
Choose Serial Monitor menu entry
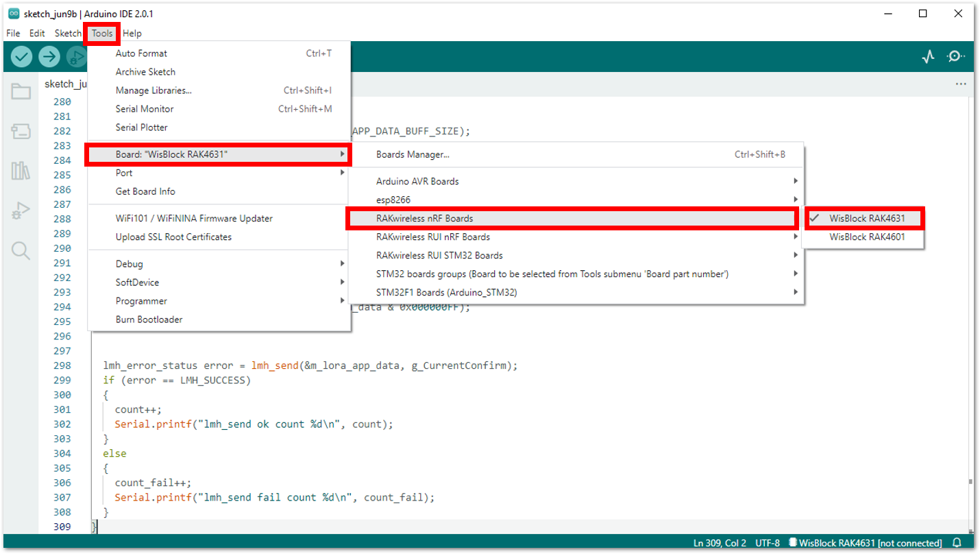(x=219, y=109)
